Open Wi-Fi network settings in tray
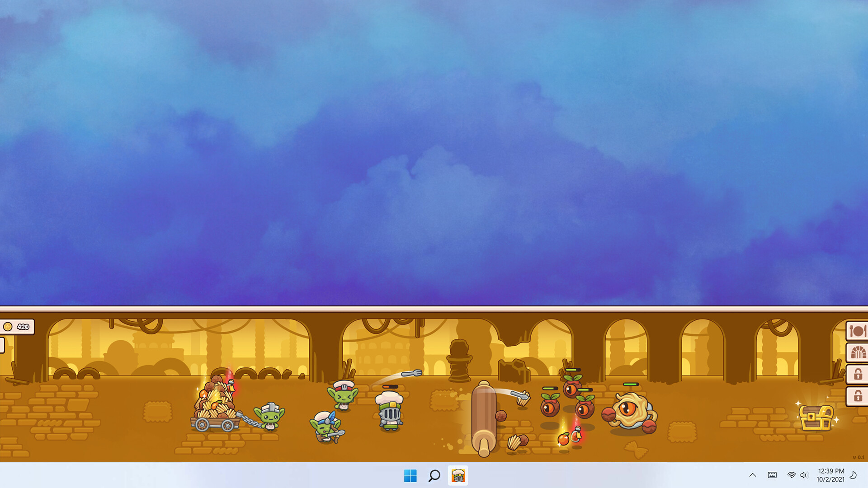 tap(792, 475)
